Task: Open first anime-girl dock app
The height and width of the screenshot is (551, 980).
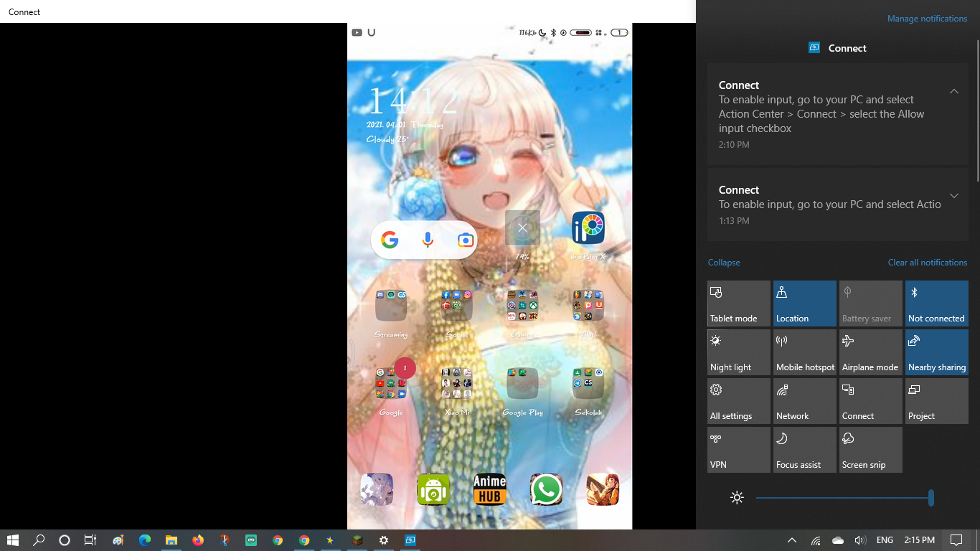Action: tap(377, 490)
